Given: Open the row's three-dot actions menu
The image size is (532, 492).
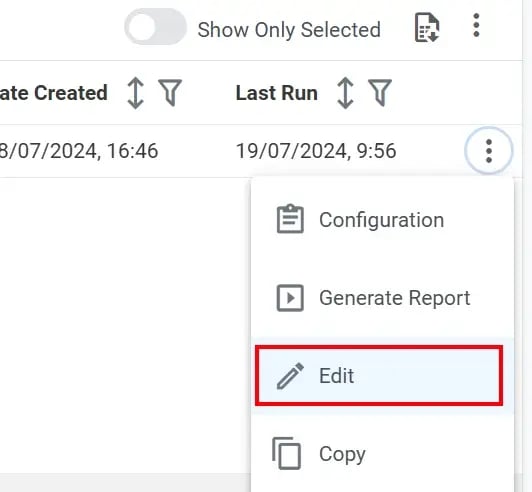Looking at the screenshot, I should click(489, 151).
